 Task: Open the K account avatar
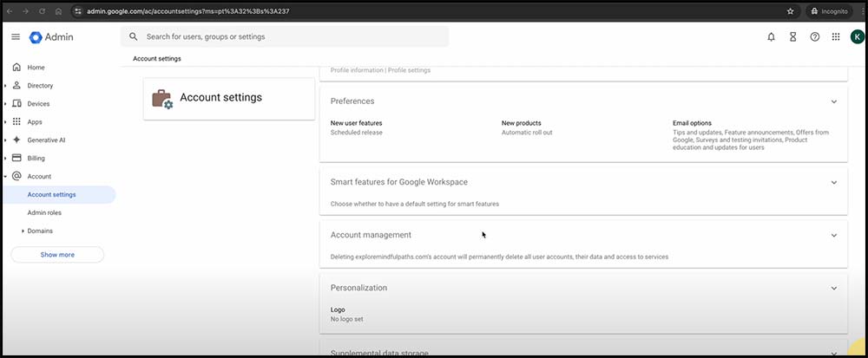(x=857, y=37)
